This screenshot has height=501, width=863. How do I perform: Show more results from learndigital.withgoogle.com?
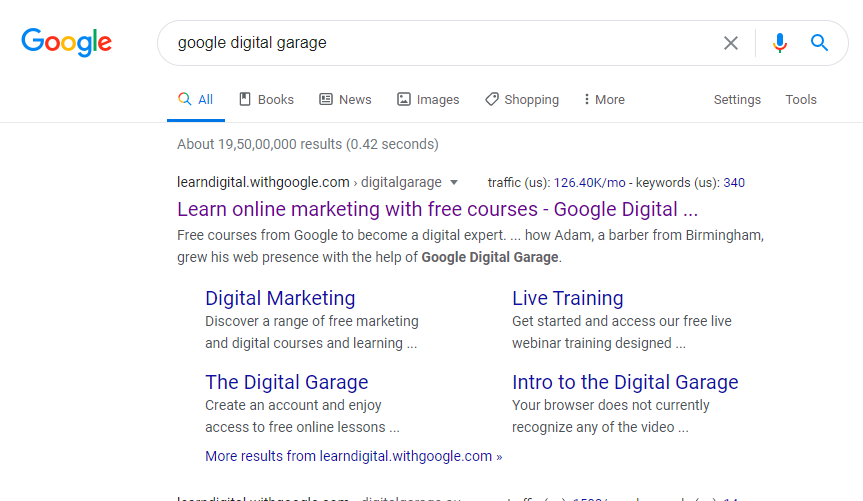pyautogui.click(x=353, y=456)
